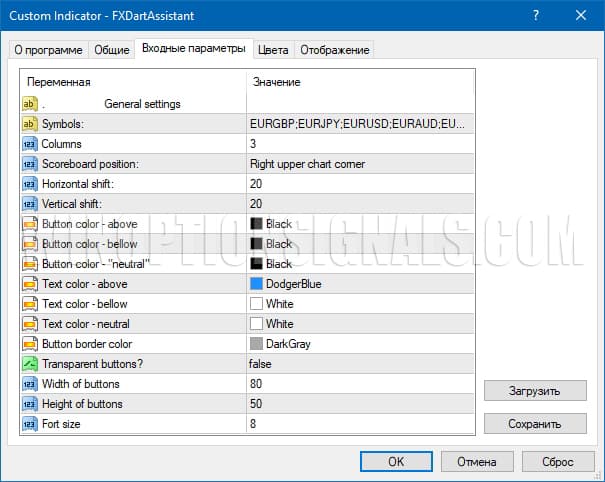Open the Отображение tab
Viewport: 605px width, 482px height.
click(335, 50)
